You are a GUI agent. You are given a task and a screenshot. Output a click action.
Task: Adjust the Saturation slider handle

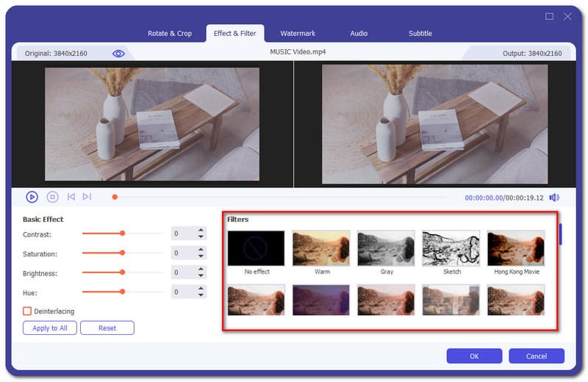122,253
